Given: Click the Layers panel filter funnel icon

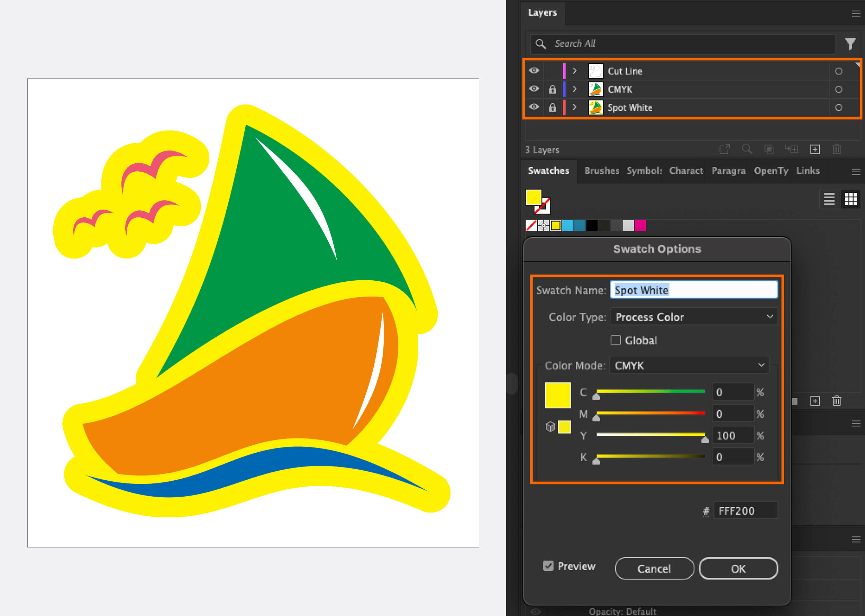Looking at the screenshot, I should coord(850,44).
